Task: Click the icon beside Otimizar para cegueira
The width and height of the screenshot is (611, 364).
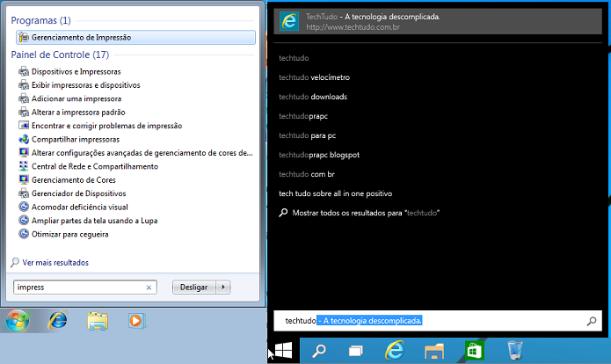Action: pos(24,234)
